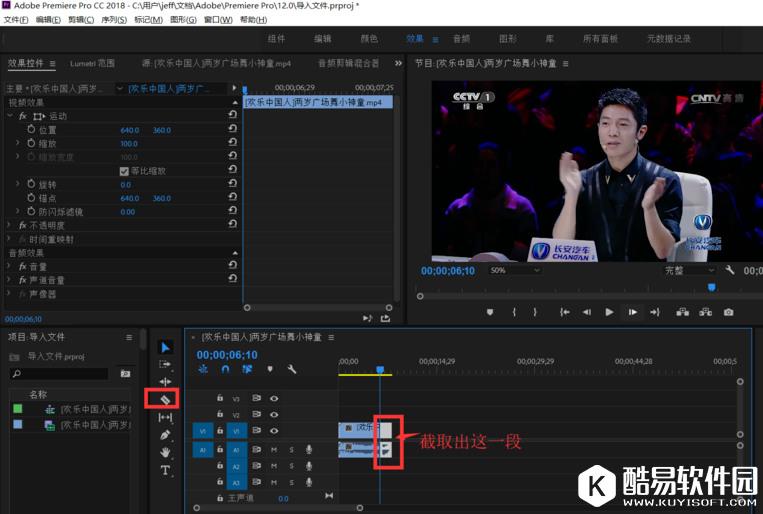763x514 pixels.
Task: Select the Razor tool in the toolbar
Action: 165,398
